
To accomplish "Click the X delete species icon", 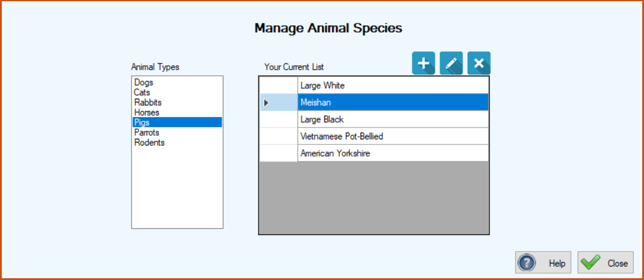I will click(479, 63).
